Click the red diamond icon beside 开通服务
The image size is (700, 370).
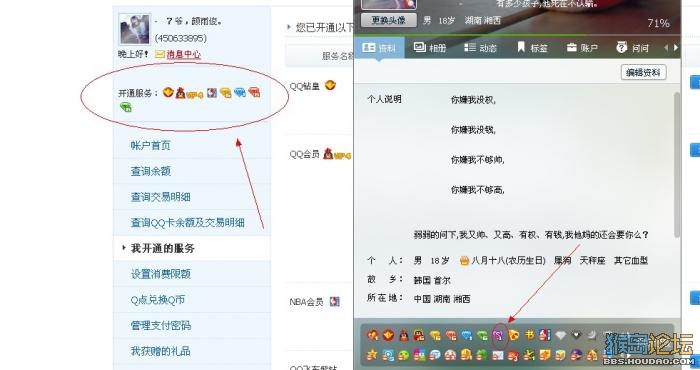(254, 92)
